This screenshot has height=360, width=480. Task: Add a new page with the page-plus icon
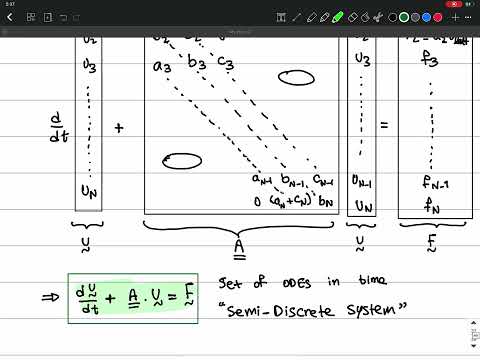(x=48, y=17)
